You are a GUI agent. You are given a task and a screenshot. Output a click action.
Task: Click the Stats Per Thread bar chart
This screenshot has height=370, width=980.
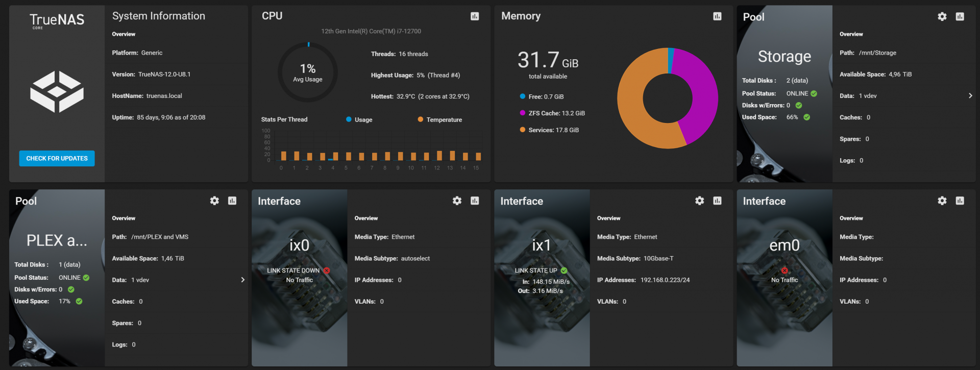pyautogui.click(x=371, y=149)
